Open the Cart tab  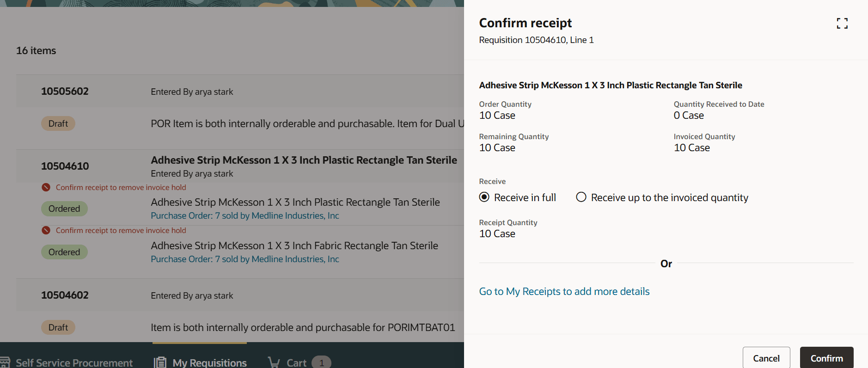296,362
